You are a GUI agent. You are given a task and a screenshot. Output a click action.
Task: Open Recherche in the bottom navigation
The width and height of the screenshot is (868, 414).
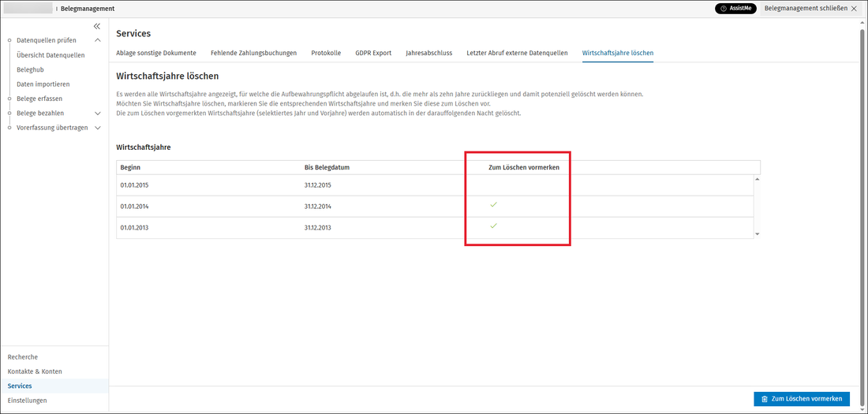coord(23,357)
